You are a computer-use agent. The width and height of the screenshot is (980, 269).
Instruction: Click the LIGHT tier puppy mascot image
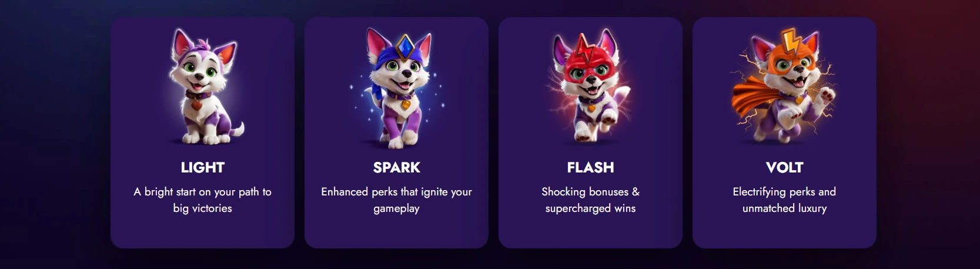[x=203, y=87]
